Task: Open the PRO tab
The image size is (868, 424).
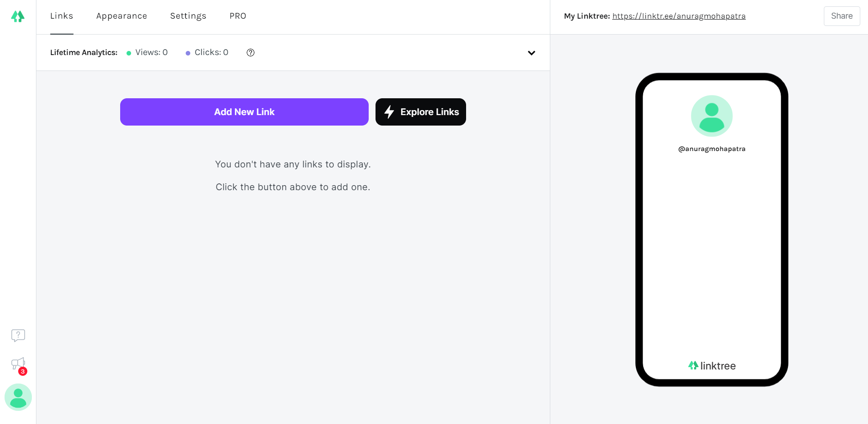Action: (x=238, y=16)
